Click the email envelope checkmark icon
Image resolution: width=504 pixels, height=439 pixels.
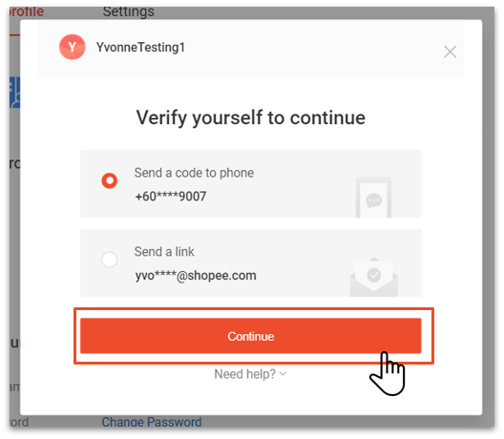point(374,277)
